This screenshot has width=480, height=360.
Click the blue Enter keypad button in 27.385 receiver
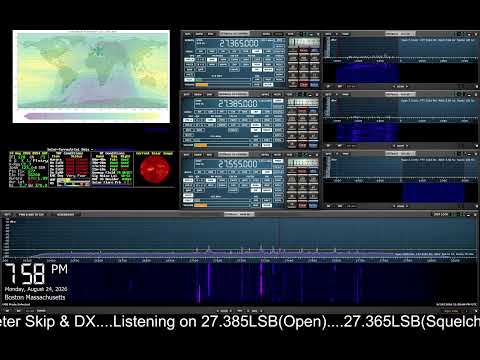point(313,145)
